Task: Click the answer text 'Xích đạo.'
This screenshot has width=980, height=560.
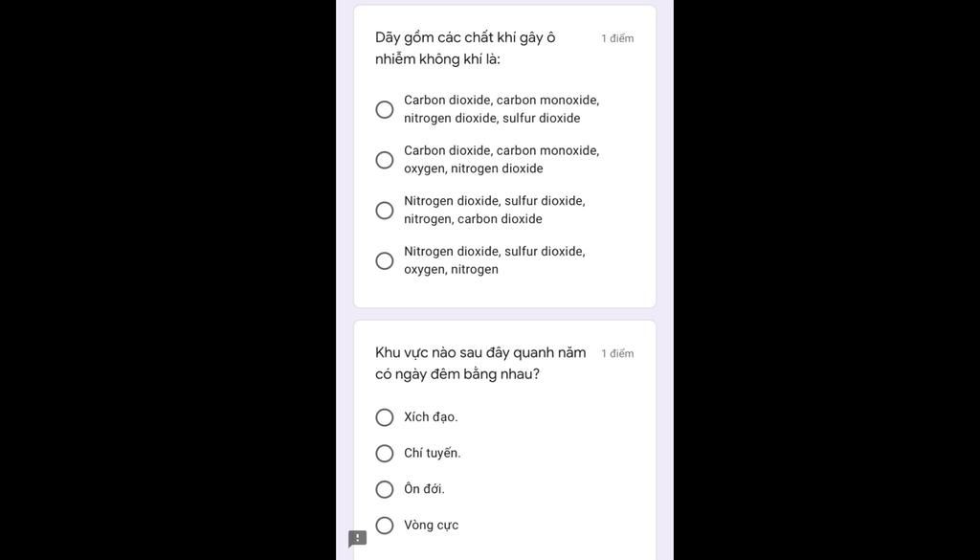Action: pos(431,417)
